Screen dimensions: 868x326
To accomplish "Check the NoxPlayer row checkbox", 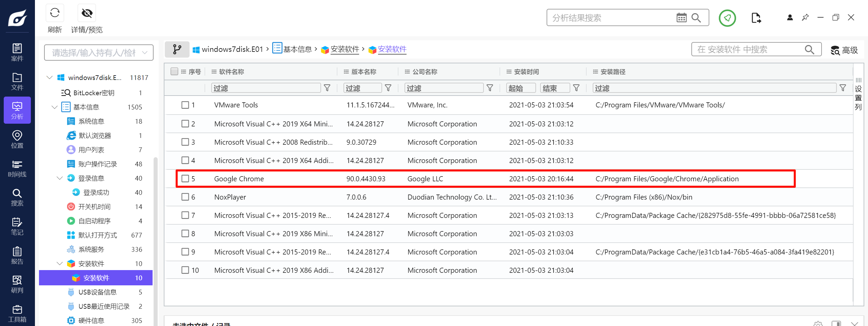I will click(185, 197).
